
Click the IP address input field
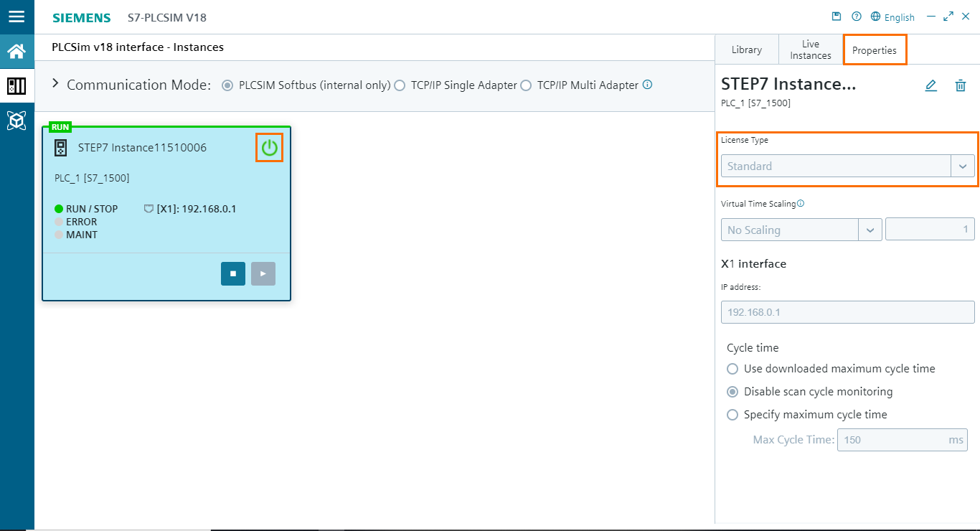pos(847,312)
